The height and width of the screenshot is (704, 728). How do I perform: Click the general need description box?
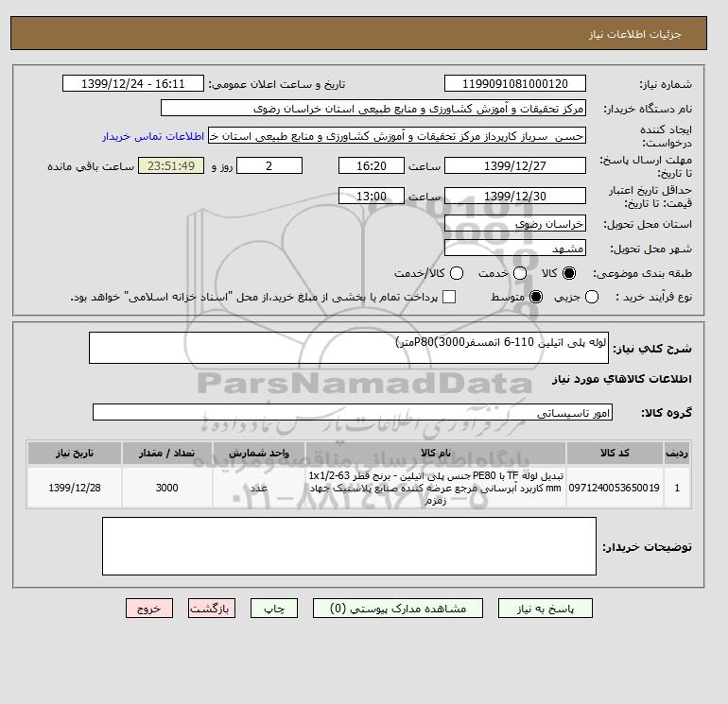click(x=349, y=348)
